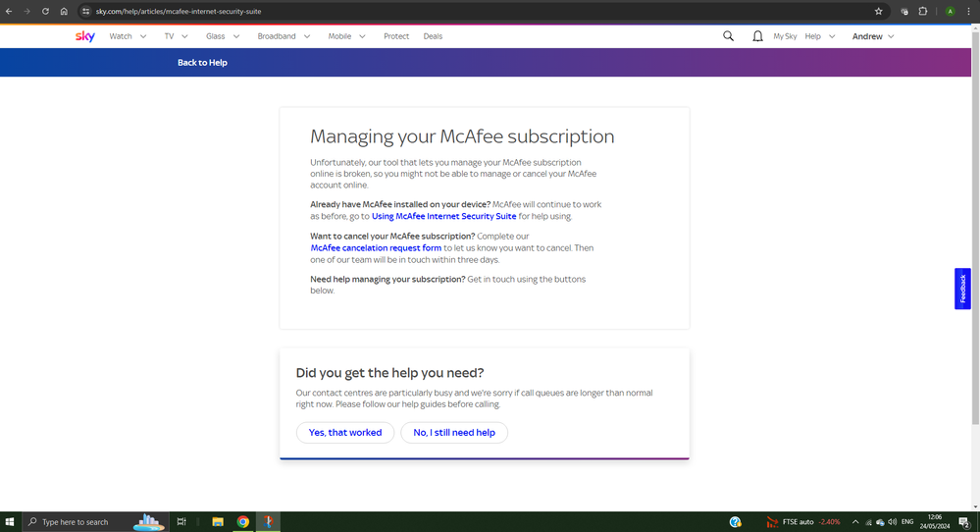The height and width of the screenshot is (532, 980).
Task: Bookmark this page with star icon
Action: tap(878, 12)
